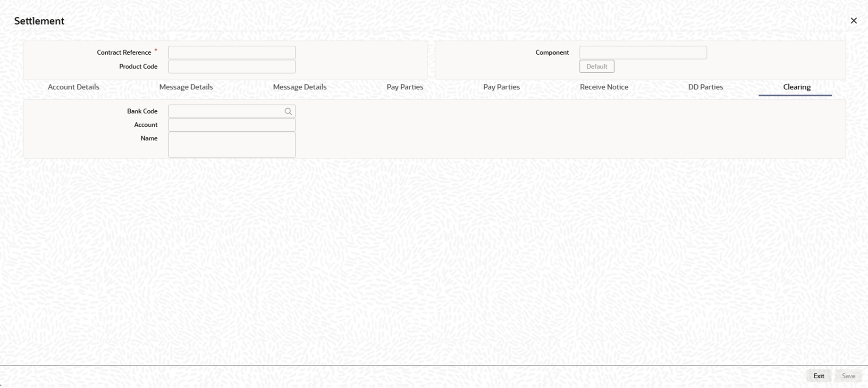
Task: Select the Clearing tab
Action: [797, 87]
